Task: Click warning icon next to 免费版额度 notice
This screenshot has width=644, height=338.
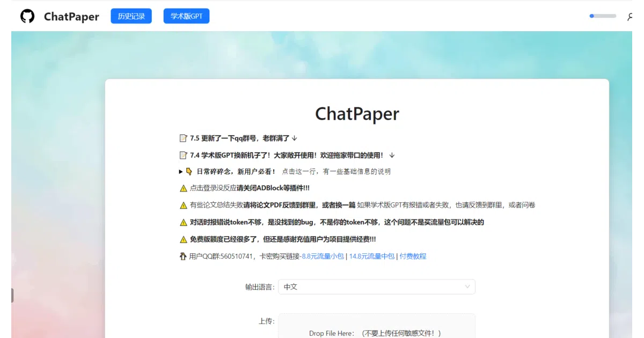Action: click(184, 239)
